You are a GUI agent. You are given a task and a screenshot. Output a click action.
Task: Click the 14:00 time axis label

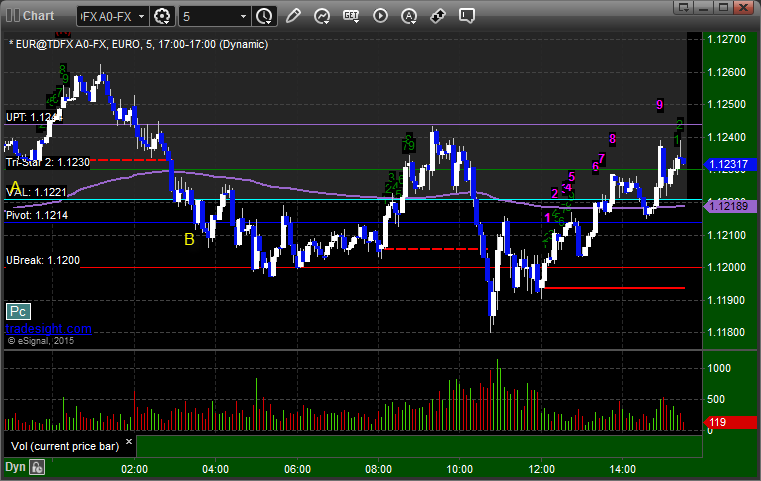click(x=623, y=469)
